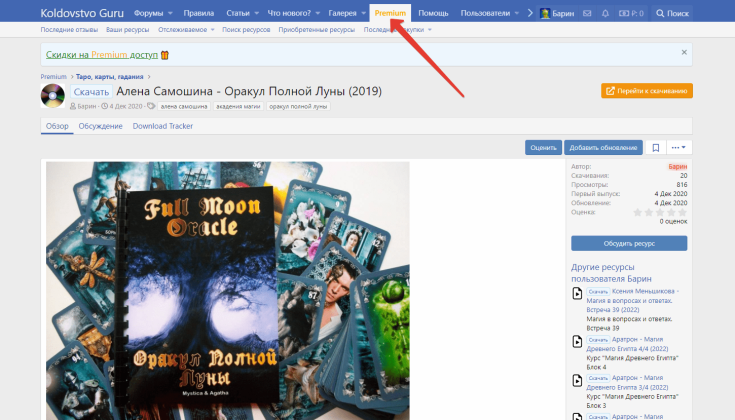Screen dimensions: 735x420
Task: Click the Скачать prefix label in title
Action: pyautogui.click(x=91, y=92)
